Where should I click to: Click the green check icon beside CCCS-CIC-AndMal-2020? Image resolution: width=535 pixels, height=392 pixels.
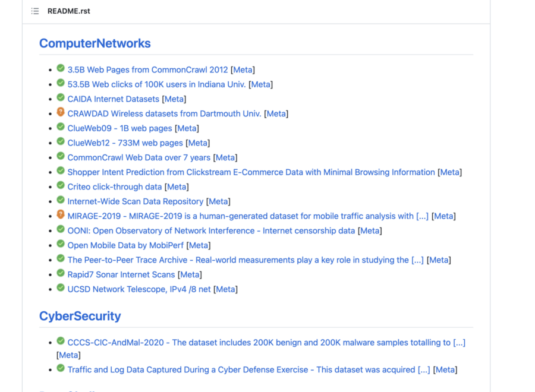61,340
